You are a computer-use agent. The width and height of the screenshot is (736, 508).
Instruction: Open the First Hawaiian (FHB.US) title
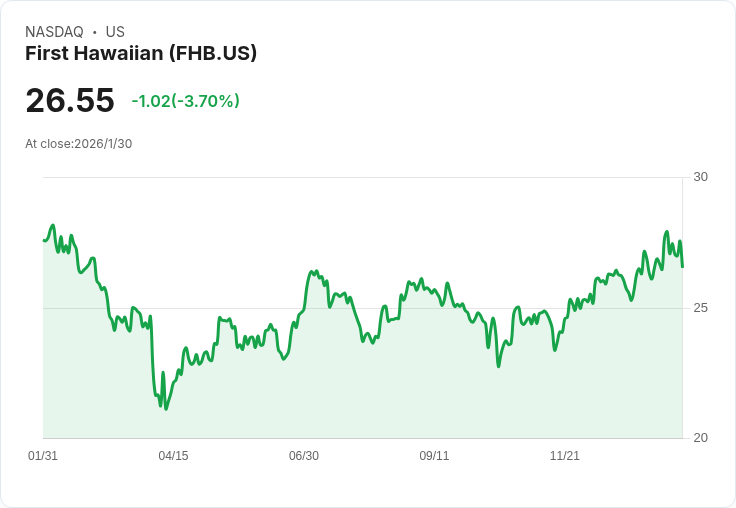pyautogui.click(x=141, y=53)
